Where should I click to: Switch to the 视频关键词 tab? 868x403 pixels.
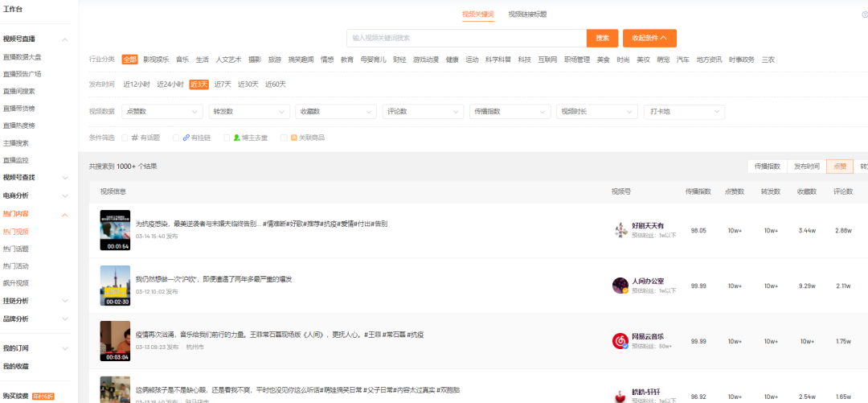477,14
